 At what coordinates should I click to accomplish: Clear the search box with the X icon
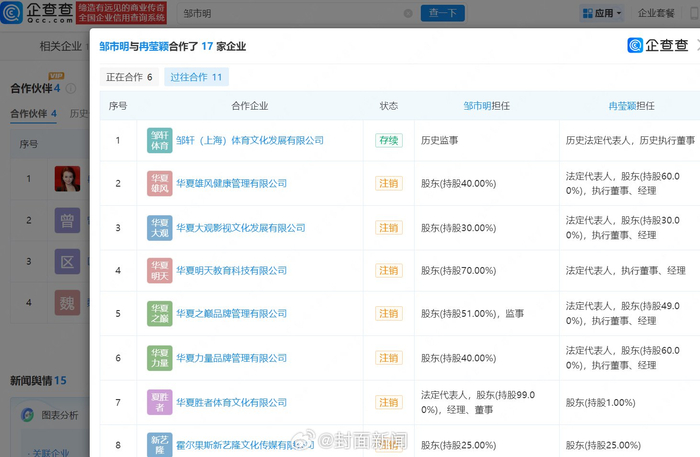coord(408,13)
